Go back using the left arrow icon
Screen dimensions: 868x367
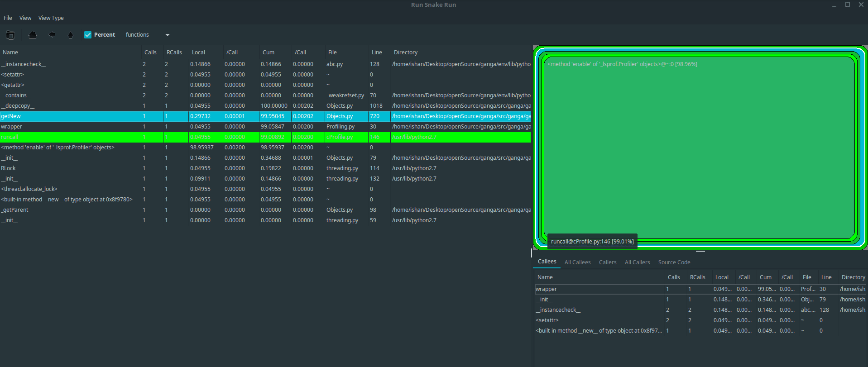[x=52, y=35]
